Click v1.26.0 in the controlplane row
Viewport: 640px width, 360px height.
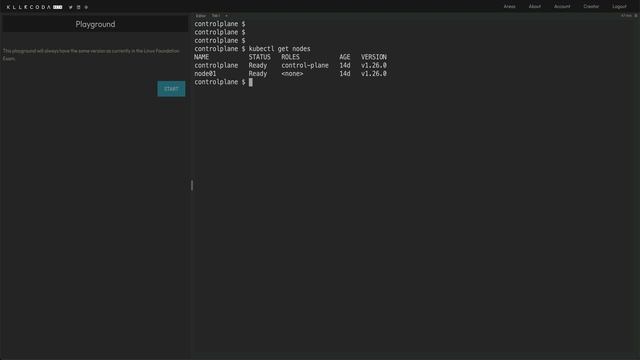pos(373,65)
